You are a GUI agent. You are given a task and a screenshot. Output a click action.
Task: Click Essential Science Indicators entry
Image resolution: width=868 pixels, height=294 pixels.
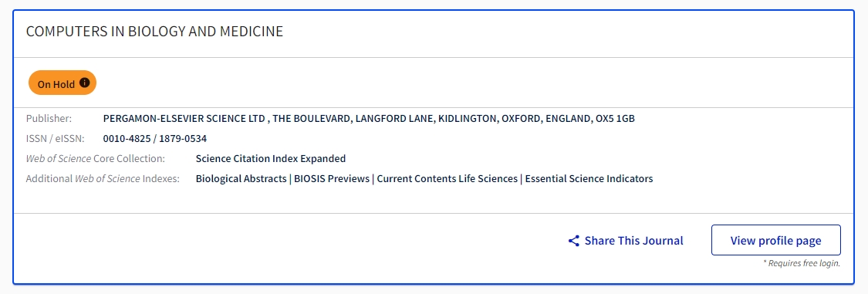click(589, 179)
